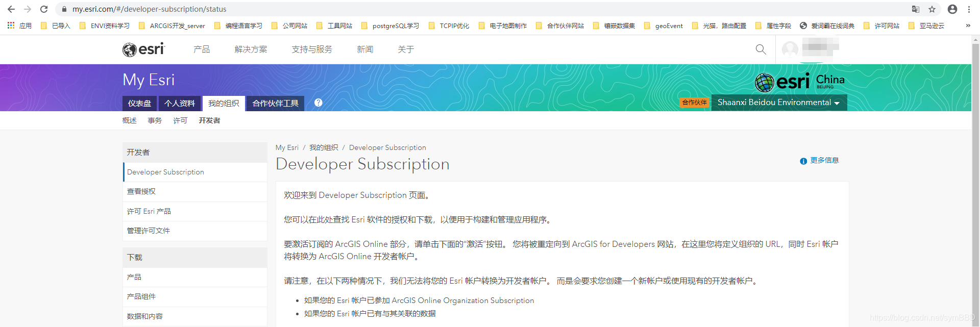Viewport: 980px width, 327px height.
Task: Open the 属性字段 bookmark folder
Action: (x=773, y=26)
